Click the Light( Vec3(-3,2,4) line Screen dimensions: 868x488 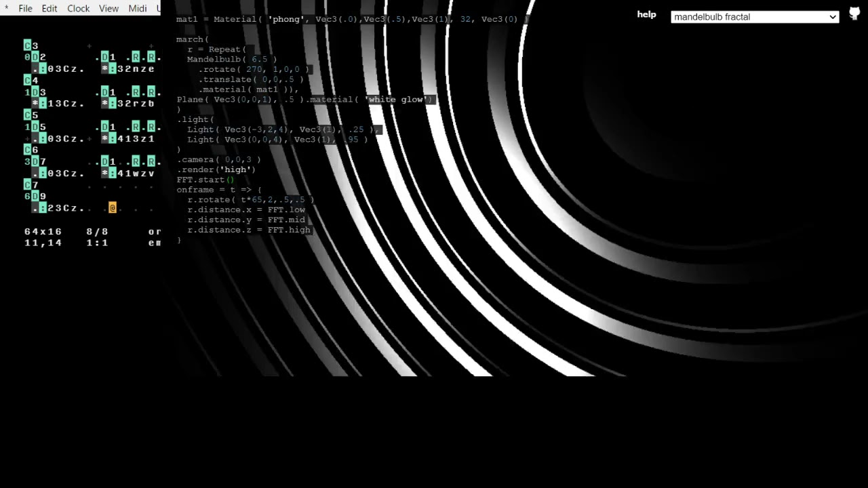tap(285, 129)
